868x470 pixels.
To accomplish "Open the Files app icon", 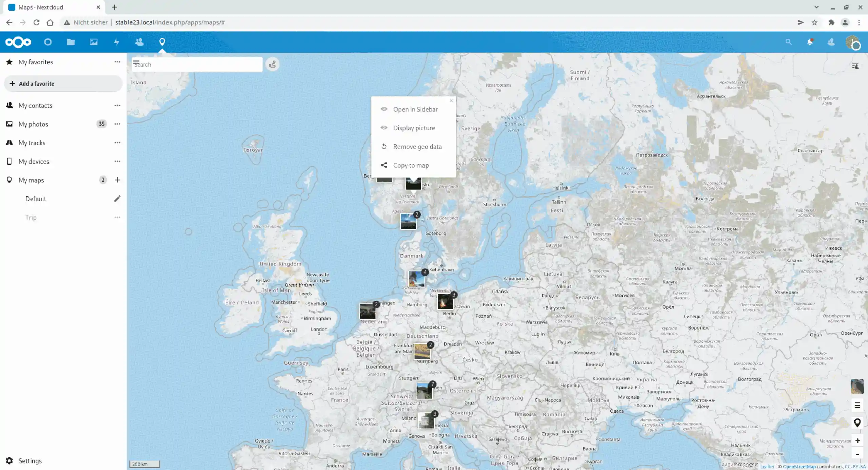I will pyautogui.click(x=71, y=42).
